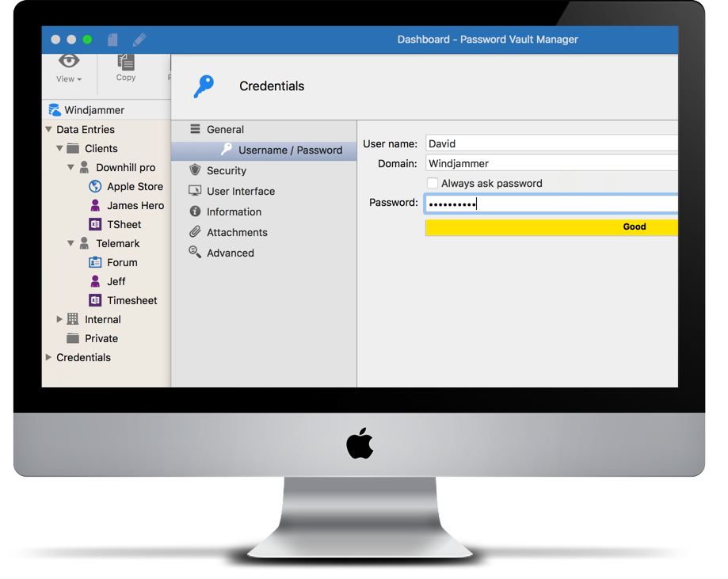Collapse the Data Entries tree node
The height and width of the screenshot is (579, 728).
[49, 129]
